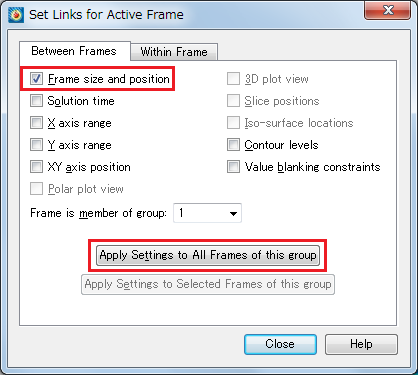Screen dimensions: 418x375
Task: Click the 3D plot view checkbox
Action: point(233,79)
